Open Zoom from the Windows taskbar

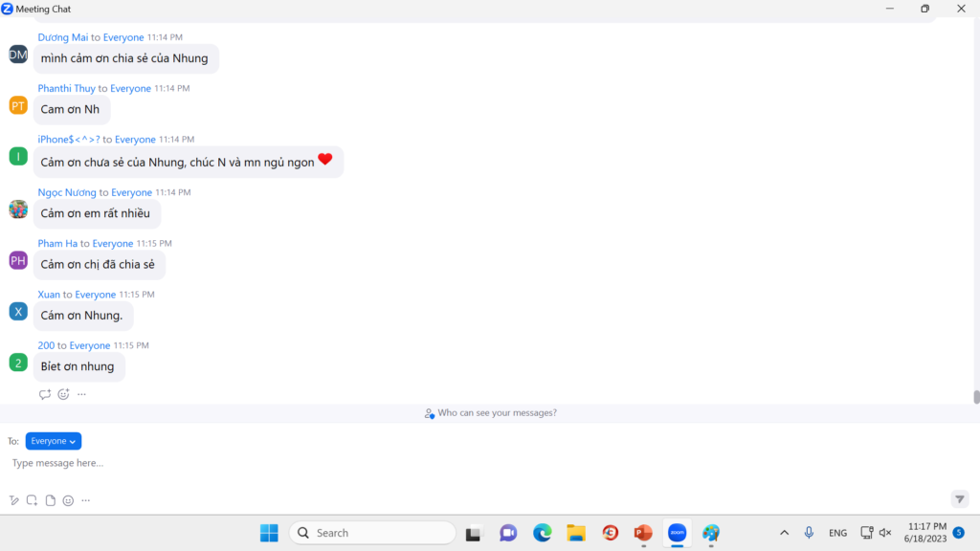tap(677, 533)
